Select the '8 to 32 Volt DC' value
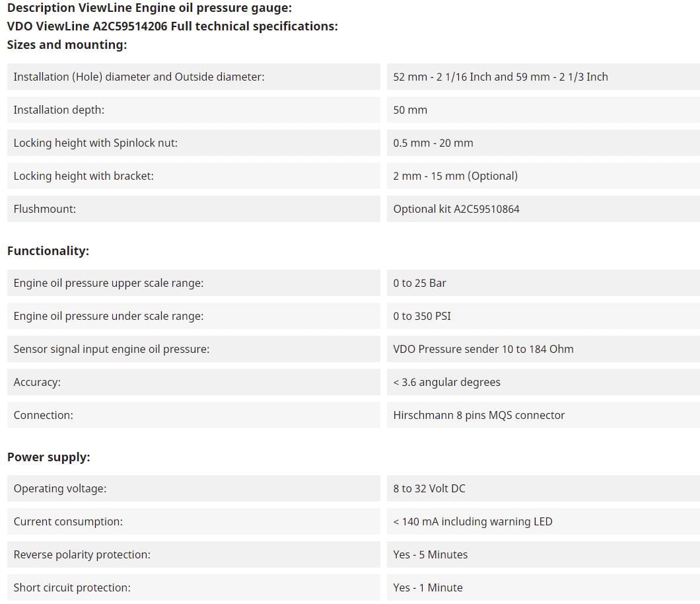700x604 pixels. (x=429, y=488)
